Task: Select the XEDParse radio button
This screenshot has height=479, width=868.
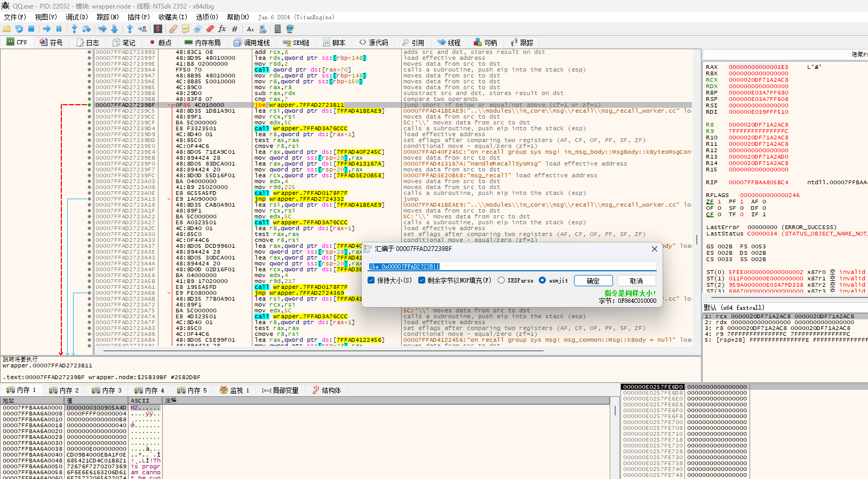Action: tap(515, 280)
